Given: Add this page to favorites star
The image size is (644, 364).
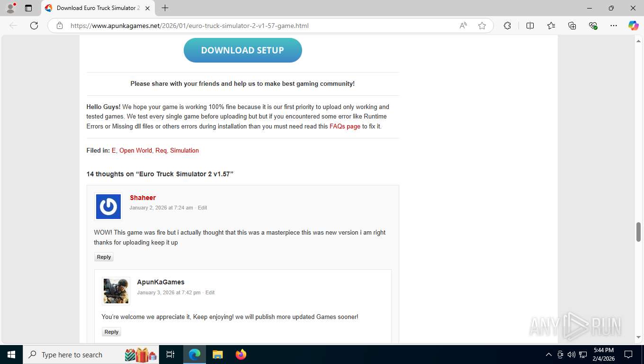Looking at the screenshot, I should pos(482,26).
